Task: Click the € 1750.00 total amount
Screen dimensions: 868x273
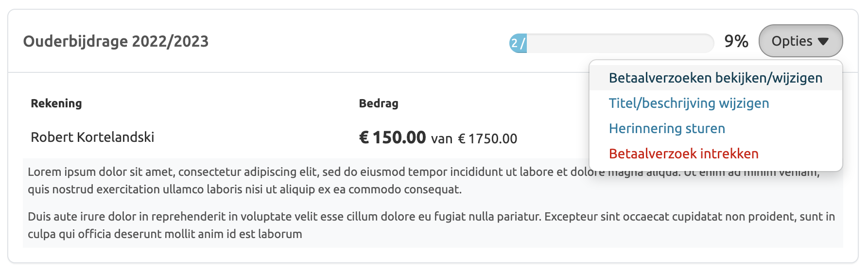Action: pos(487,139)
